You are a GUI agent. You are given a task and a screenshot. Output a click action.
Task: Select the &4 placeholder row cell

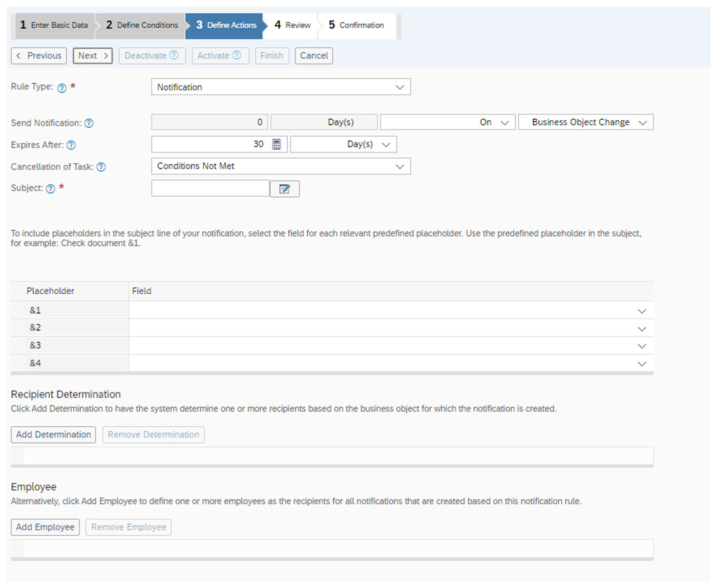[70, 363]
